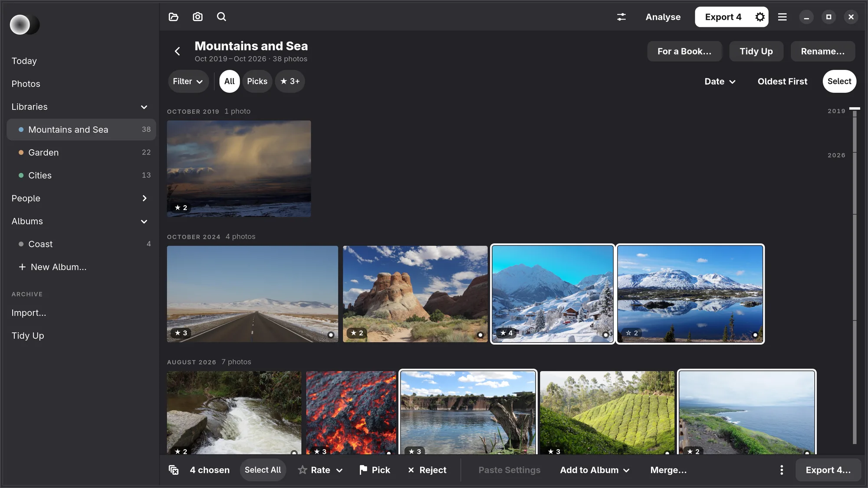Screen dimensions: 868x488
Task: Go back with the left arrow
Action: [x=178, y=51]
